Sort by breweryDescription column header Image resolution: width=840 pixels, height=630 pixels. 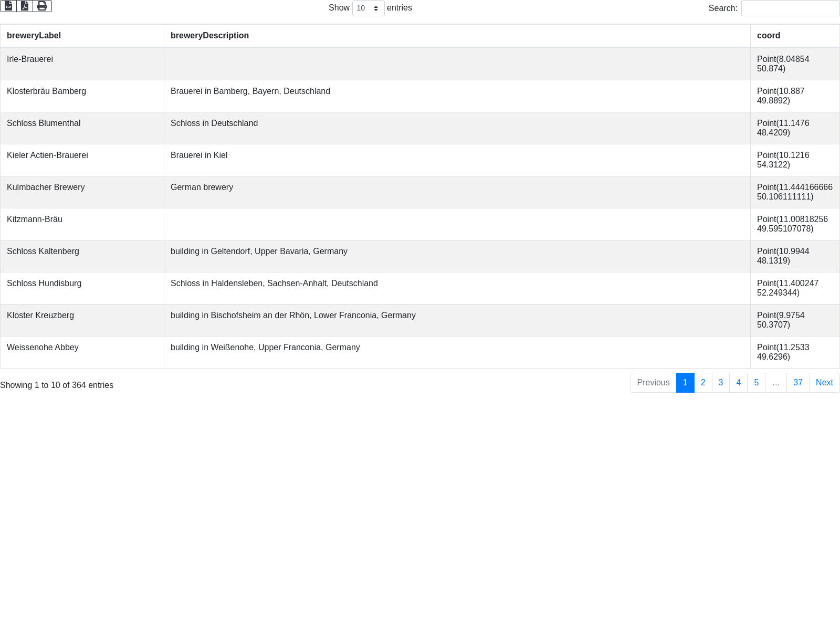coord(457,36)
